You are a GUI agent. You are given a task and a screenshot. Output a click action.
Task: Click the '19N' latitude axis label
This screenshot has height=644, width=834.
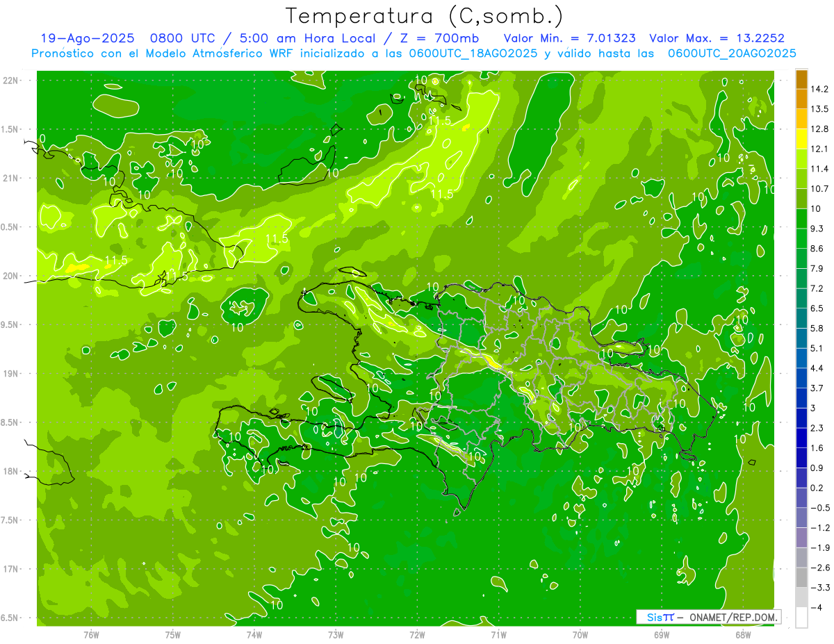click(x=10, y=374)
